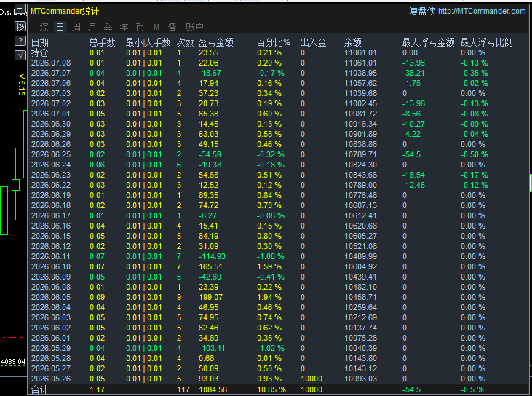
Task: Select the 2026.06.10 row
Action: (x=278, y=266)
